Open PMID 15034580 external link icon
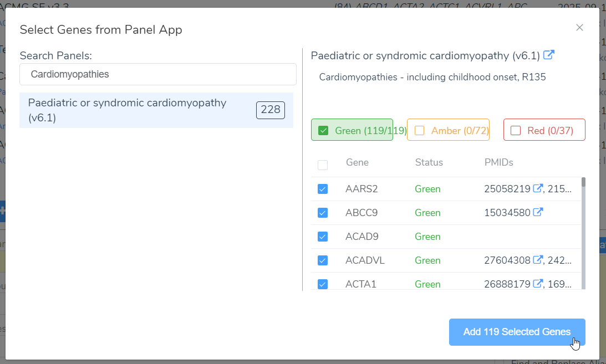The width and height of the screenshot is (606, 364). (x=537, y=212)
